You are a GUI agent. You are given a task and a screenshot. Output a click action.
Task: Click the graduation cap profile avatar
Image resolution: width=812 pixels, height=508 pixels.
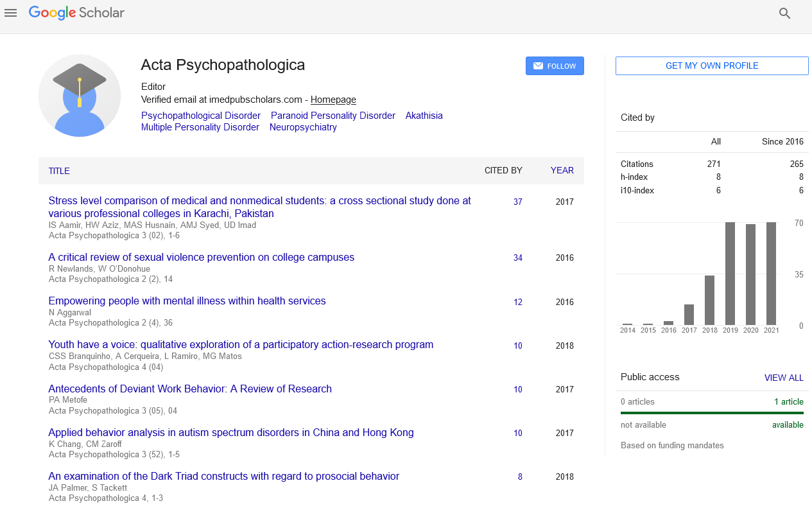pyautogui.click(x=80, y=96)
